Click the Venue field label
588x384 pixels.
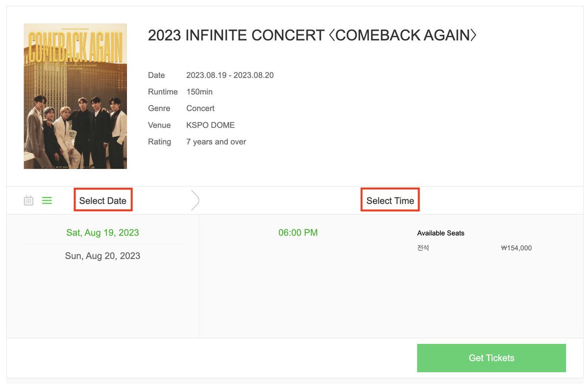point(159,125)
